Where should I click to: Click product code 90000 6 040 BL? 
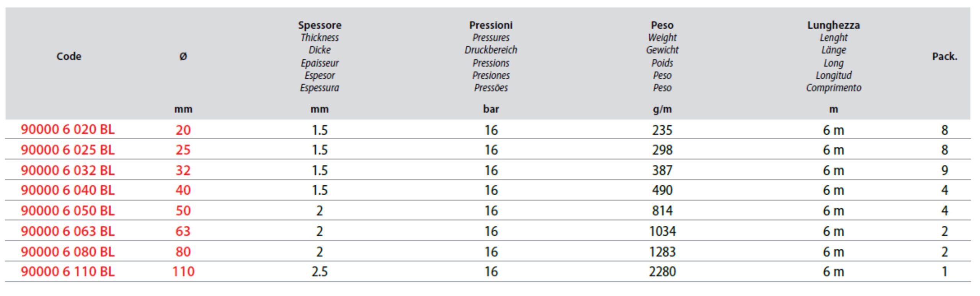pyautogui.click(x=68, y=190)
